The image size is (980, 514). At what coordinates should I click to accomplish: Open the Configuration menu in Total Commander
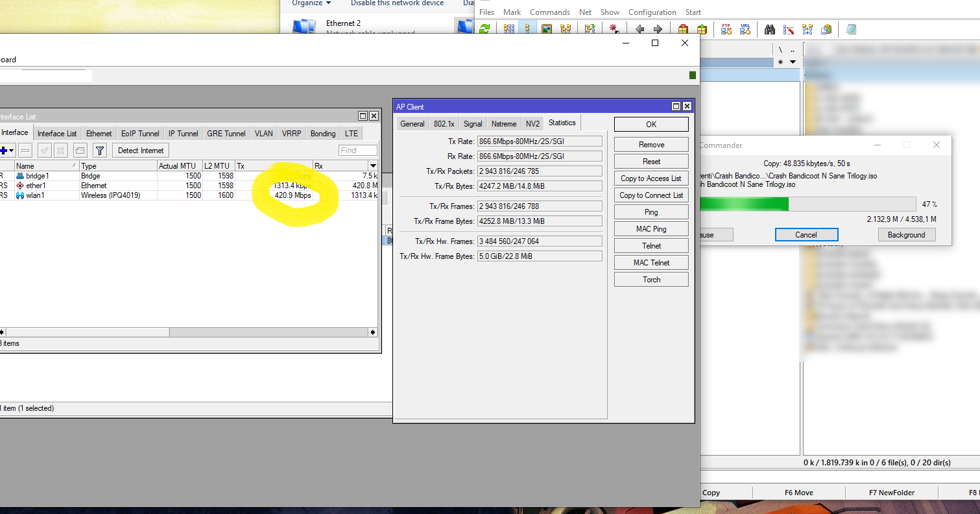coord(652,12)
